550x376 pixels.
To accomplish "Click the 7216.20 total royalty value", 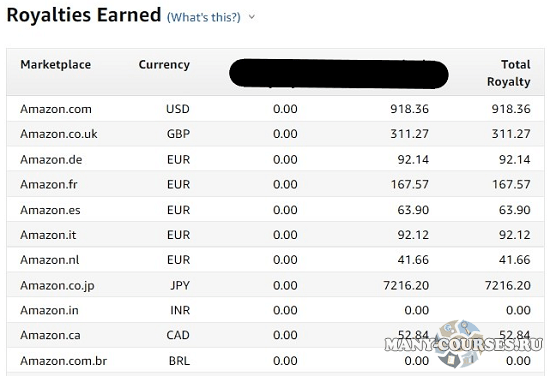I will (x=508, y=285).
